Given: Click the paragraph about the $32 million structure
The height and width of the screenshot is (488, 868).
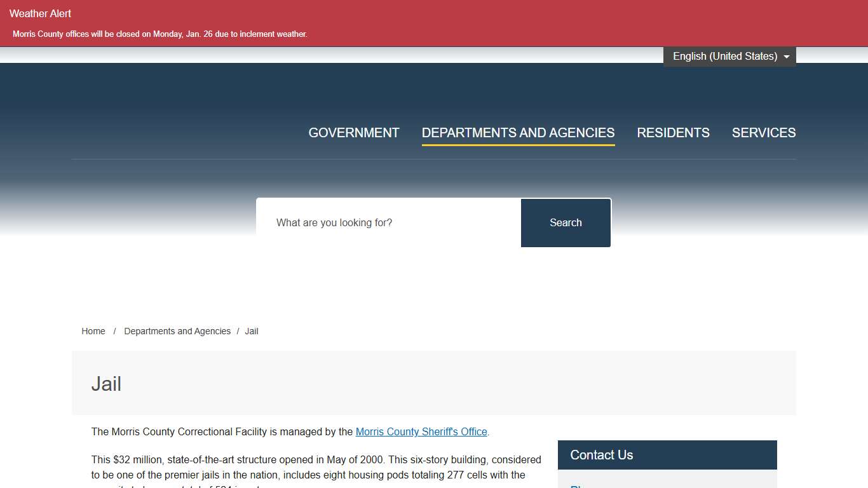Looking at the screenshot, I should (x=316, y=467).
